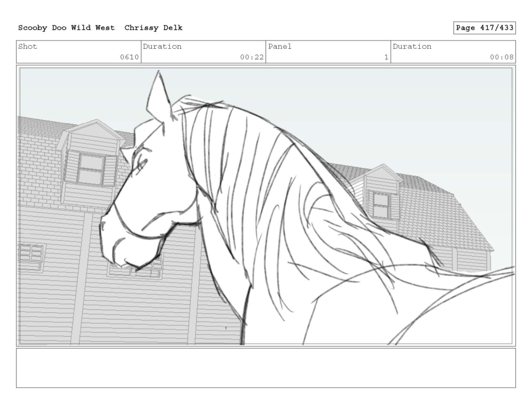Click the shot duration value "00:22"
532x412 pixels.
tap(252, 57)
